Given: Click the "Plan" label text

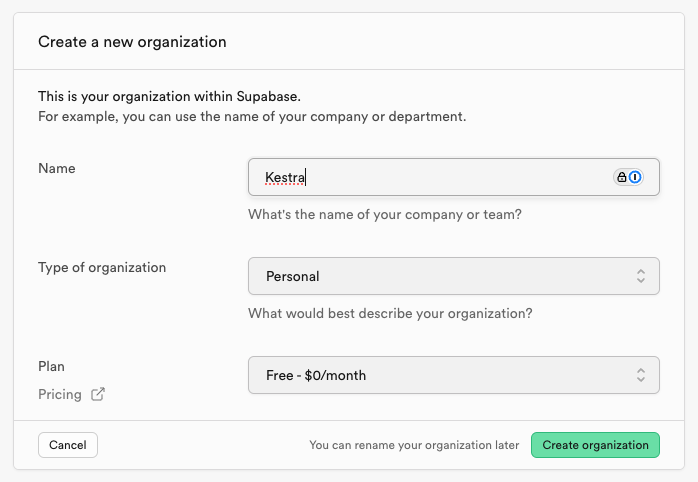Looking at the screenshot, I should click(x=51, y=366).
